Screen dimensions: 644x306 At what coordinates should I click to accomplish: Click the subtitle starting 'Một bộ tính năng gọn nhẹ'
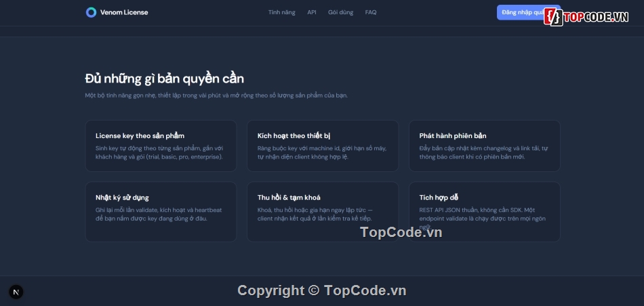(x=216, y=95)
